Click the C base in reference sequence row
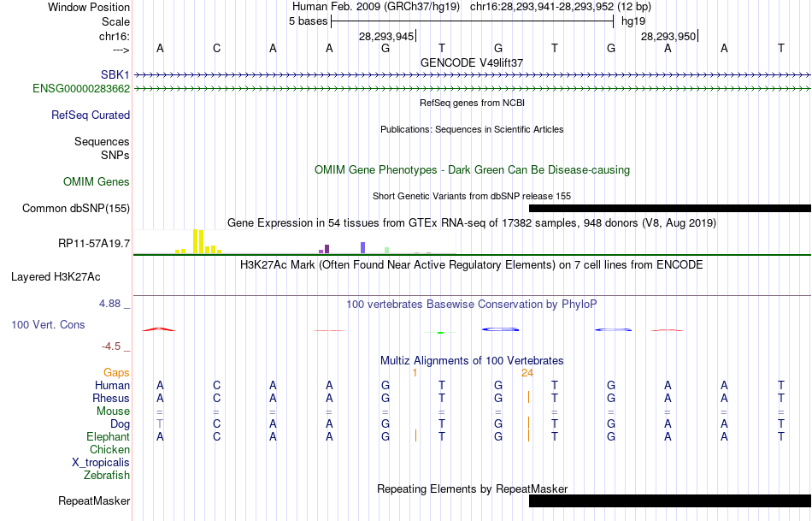Image resolution: width=812 pixels, height=521 pixels. [216, 48]
